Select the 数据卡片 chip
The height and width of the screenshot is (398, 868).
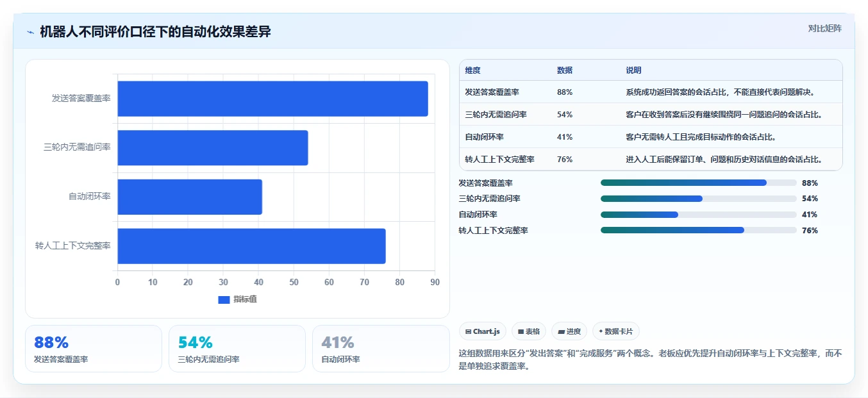tap(616, 331)
